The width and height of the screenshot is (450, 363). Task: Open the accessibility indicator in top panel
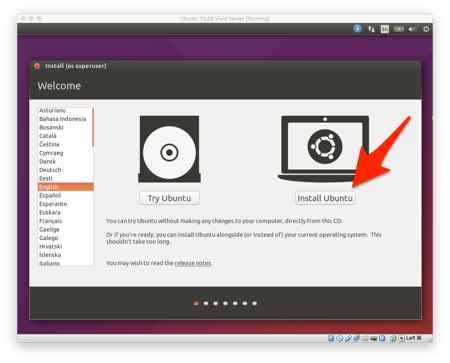(x=357, y=29)
